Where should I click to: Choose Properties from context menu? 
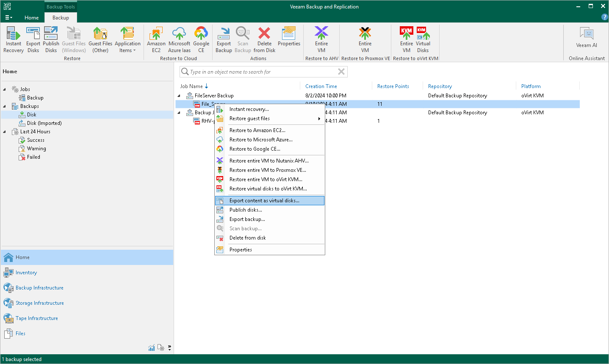[270, 250]
